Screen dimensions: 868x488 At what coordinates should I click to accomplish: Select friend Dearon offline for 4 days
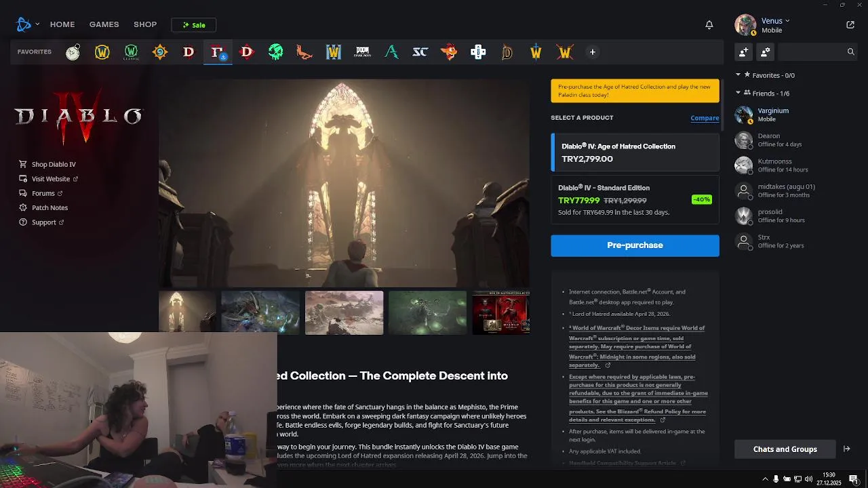(x=795, y=140)
